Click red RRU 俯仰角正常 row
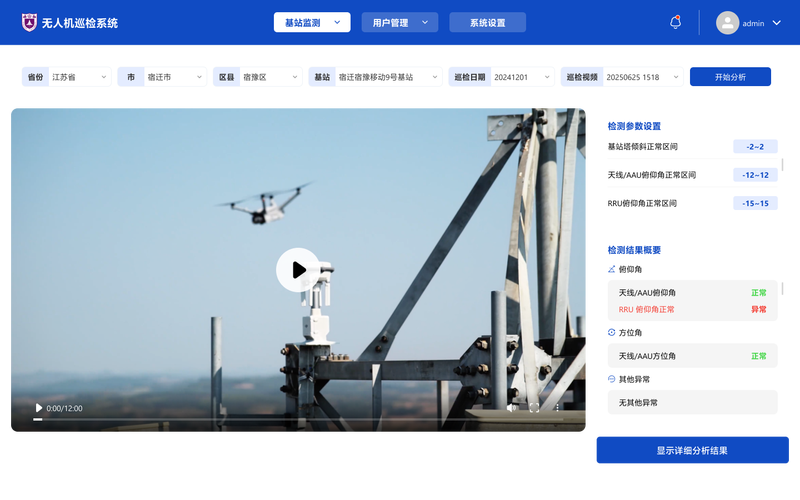 692,309
